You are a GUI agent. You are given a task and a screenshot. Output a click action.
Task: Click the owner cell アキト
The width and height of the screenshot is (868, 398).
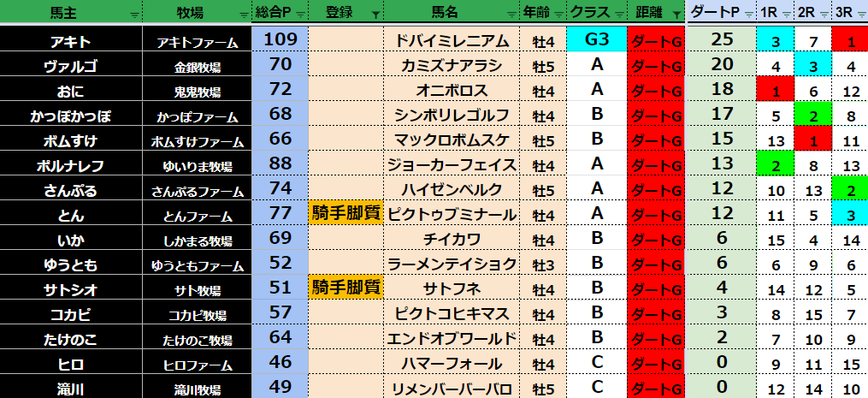70,39
